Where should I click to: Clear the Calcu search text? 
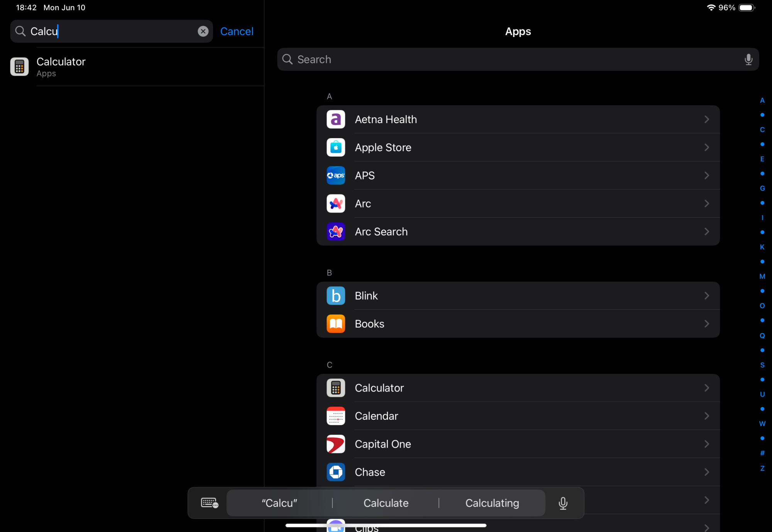[203, 31]
